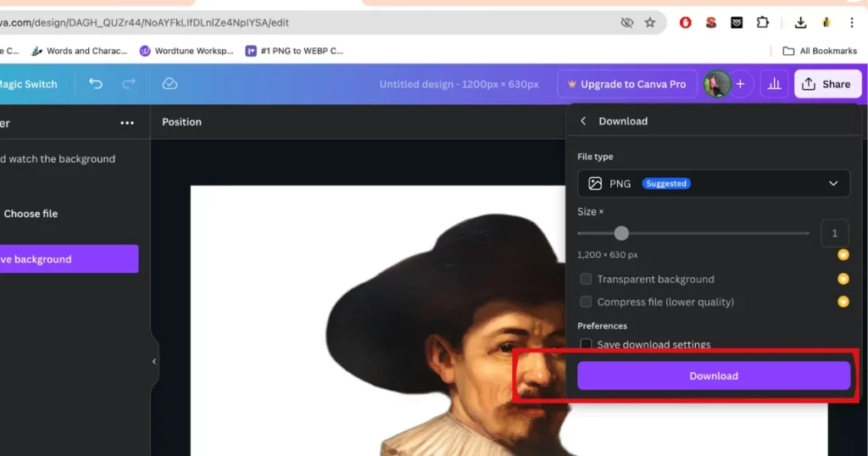Open the browser extensions puzzle icon
868x456 pixels.
point(763,23)
